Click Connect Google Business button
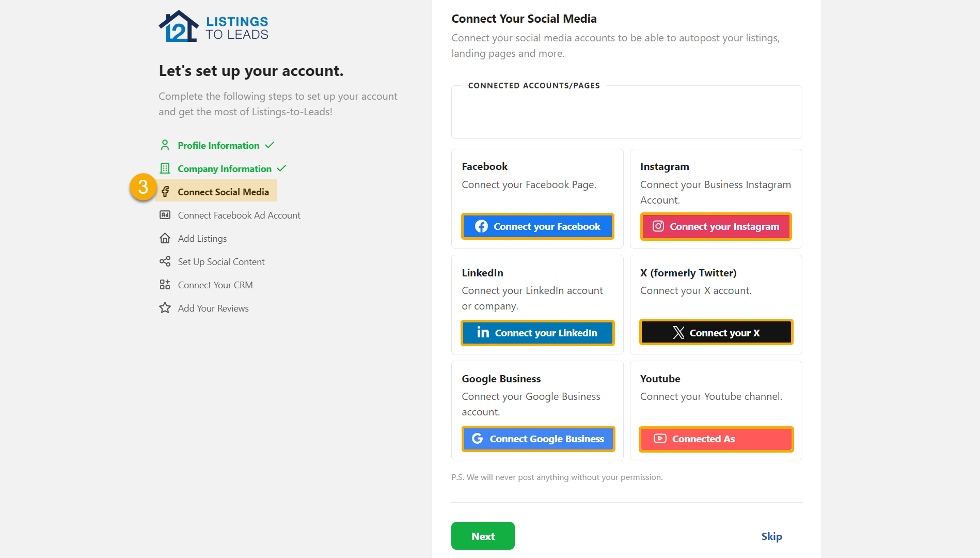980x558 pixels. (x=538, y=439)
